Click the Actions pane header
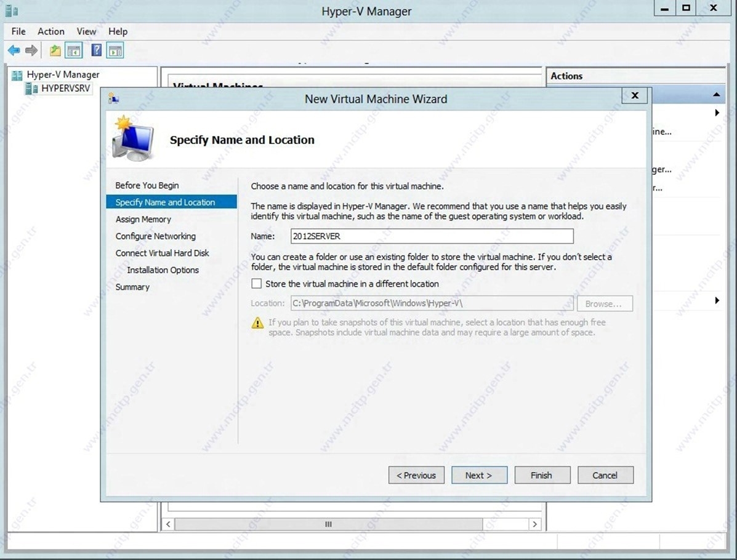The image size is (737, 560). click(637, 76)
